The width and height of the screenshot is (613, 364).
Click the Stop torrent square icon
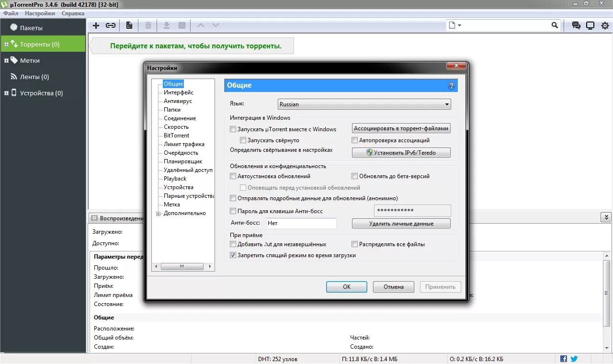[x=182, y=25]
